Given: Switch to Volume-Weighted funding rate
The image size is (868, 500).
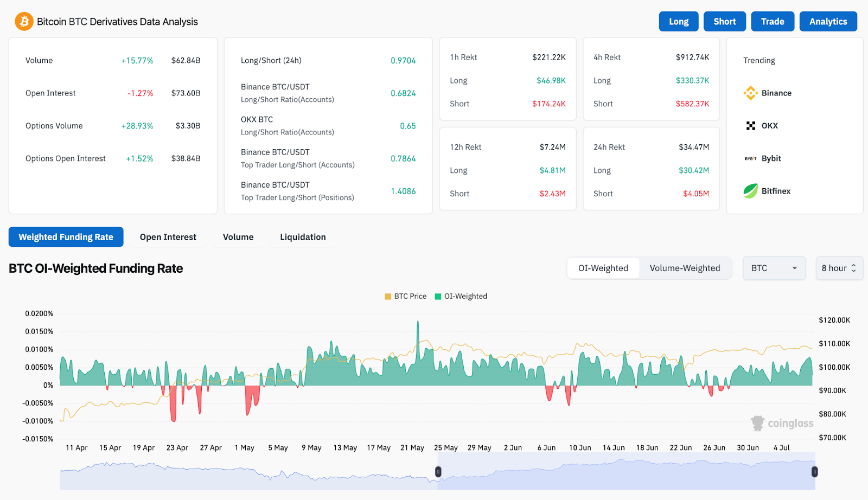Looking at the screenshot, I should tap(685, 268).
